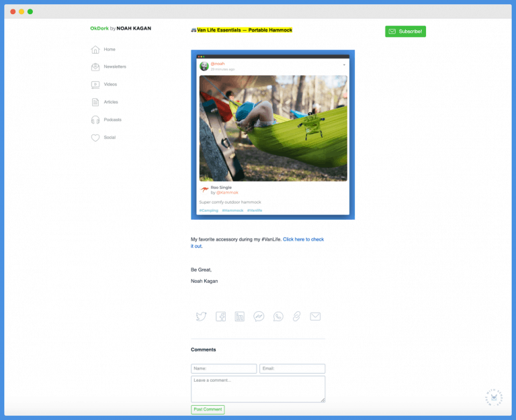Click the "Roo Single" product name
The height and width of the screenshot is (420, 516).
(x=221, y=187)
